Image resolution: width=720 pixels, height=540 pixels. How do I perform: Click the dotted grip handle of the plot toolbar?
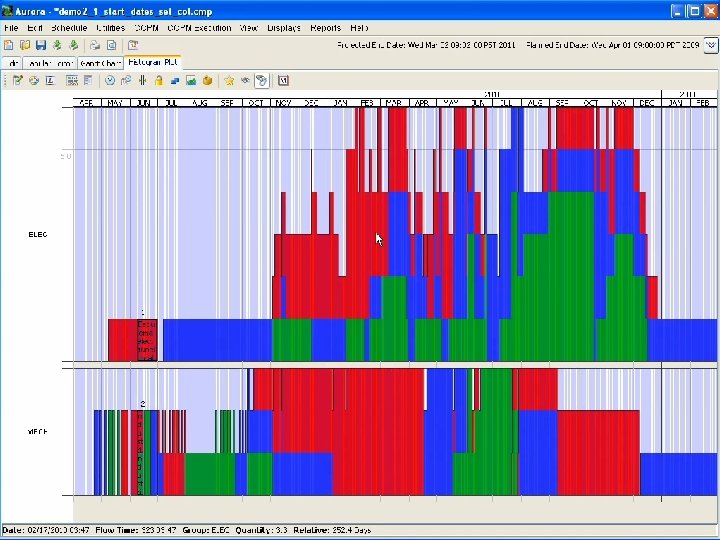(x=6, y=81)
